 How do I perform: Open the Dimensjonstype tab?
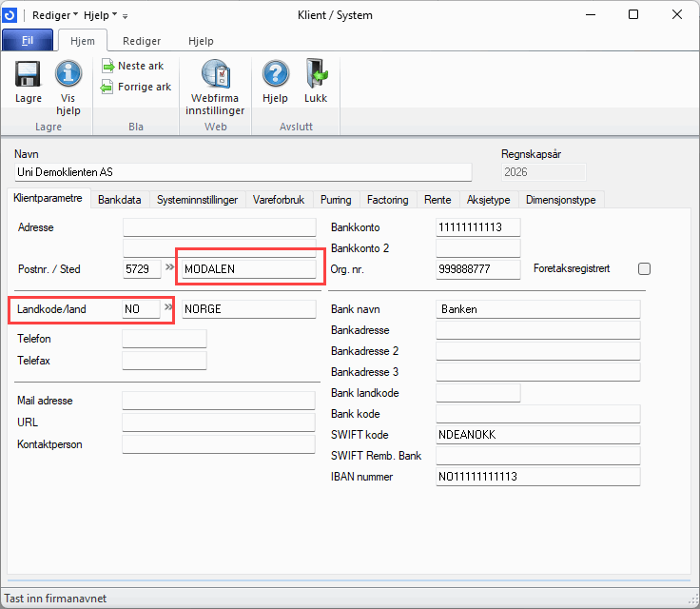coord(561,200)
